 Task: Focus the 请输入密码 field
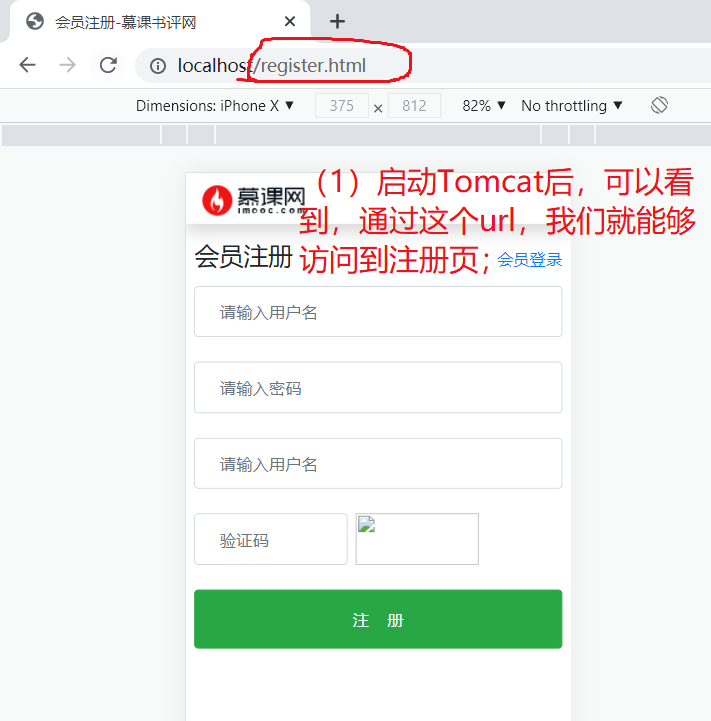pos(378,387)
